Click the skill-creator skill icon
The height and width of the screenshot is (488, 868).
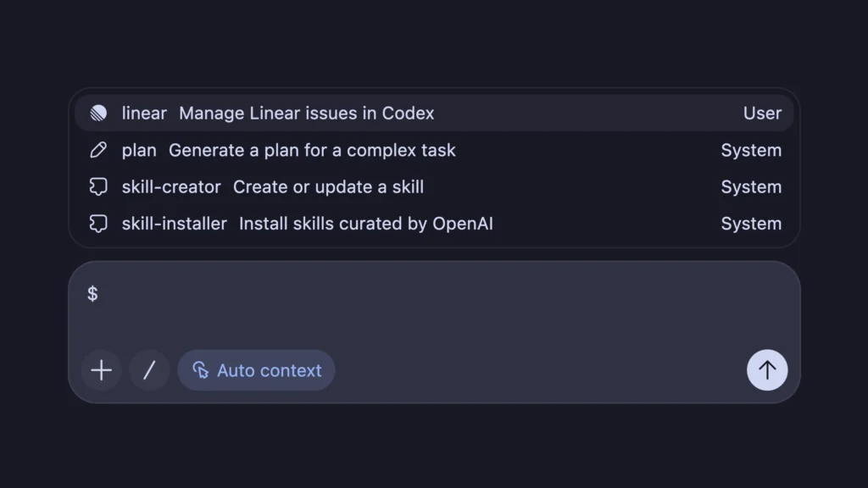pos(98,186)
